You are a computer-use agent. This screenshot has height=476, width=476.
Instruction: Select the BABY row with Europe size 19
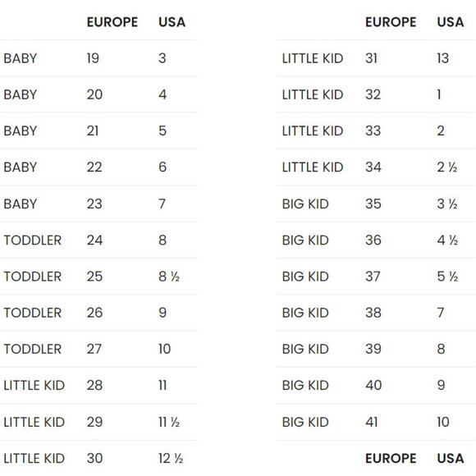tap(98, 58)
